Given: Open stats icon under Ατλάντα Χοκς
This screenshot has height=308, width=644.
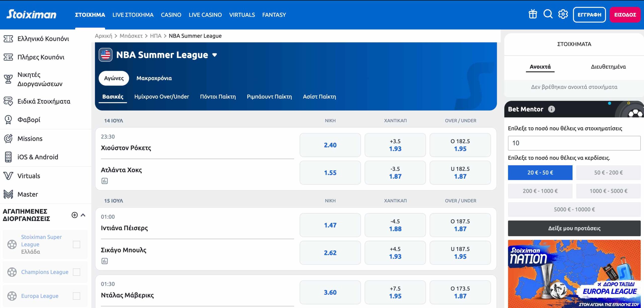Looking at the screenshot, I should click(105, 181).
